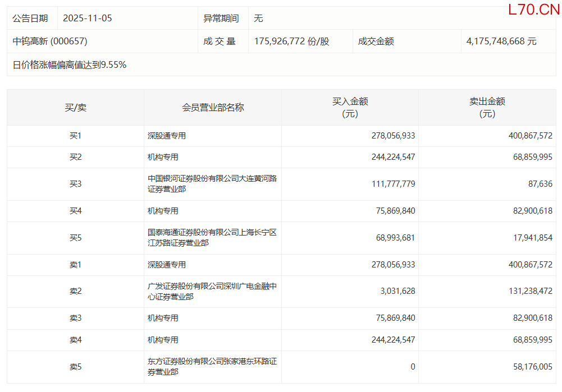Click the trading volume value 175,926,772 份/股
Screen dimensions: 562x392
click(291, 41)
